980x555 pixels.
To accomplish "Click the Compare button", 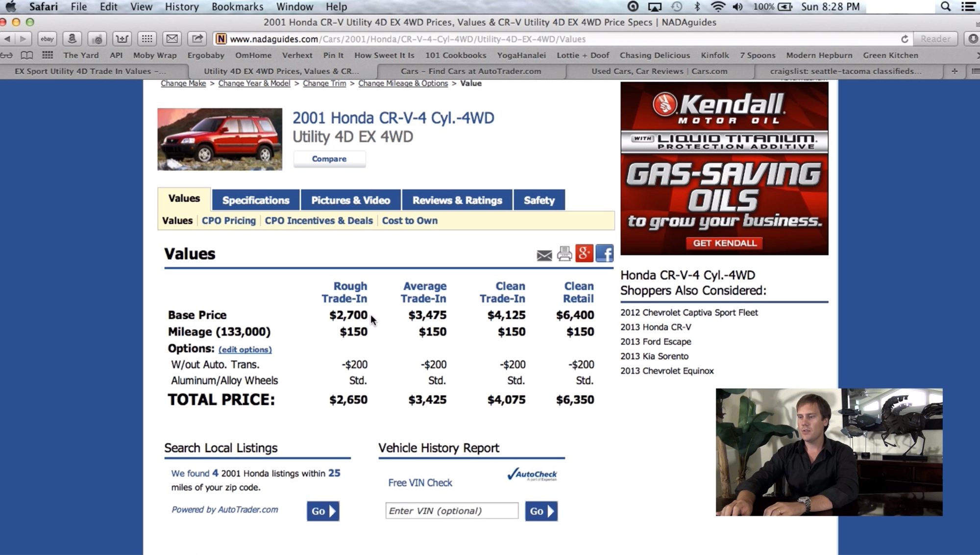I will (329, 159).
